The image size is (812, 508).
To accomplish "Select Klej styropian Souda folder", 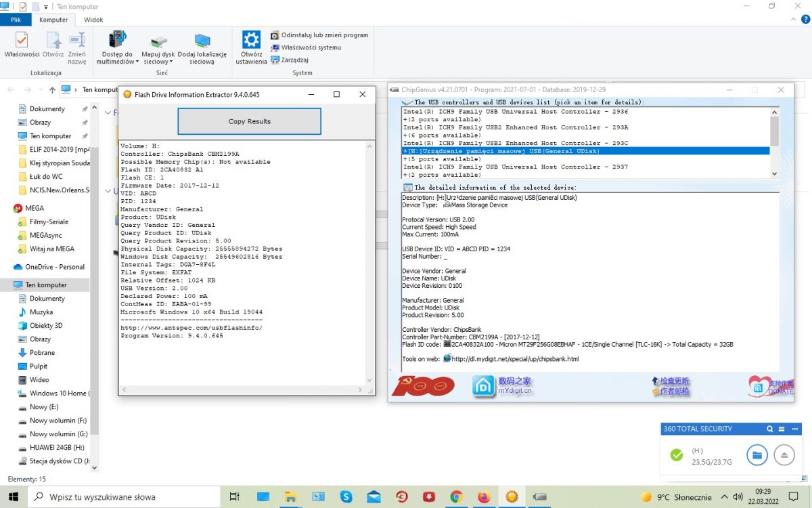I will point(53,163).
